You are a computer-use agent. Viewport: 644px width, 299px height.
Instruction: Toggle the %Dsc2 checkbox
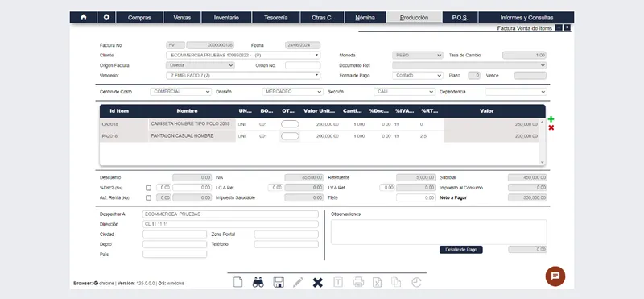click(148, 188)
